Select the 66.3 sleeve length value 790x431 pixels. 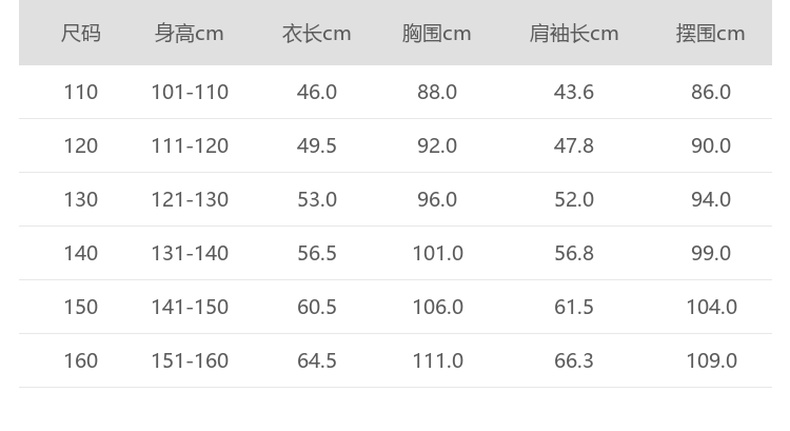(574, 361)
